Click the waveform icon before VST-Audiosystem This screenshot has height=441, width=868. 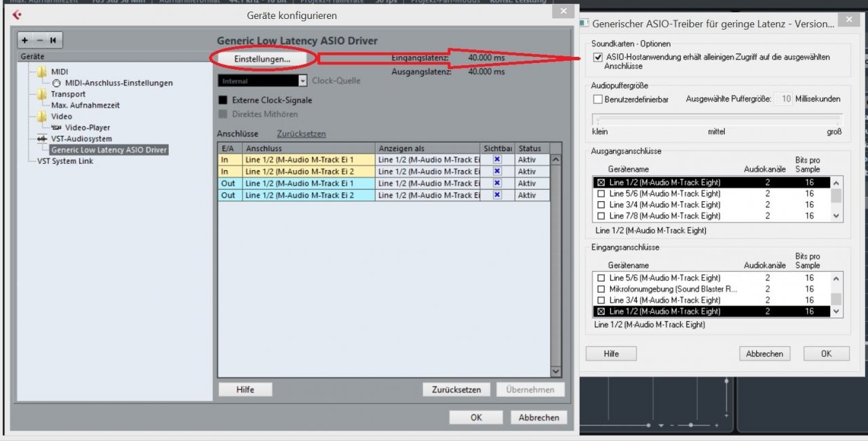[42, 139]
